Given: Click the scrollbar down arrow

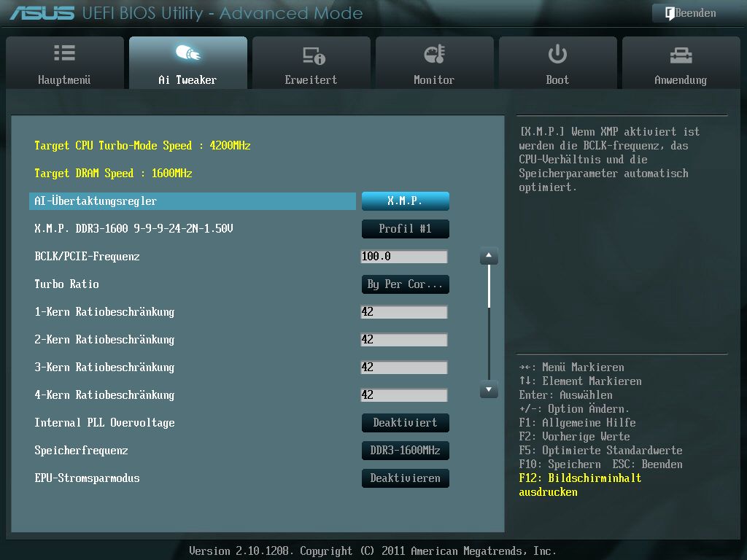Looking at the screenshot, I should pyautogui.click(x=489, y=389).
